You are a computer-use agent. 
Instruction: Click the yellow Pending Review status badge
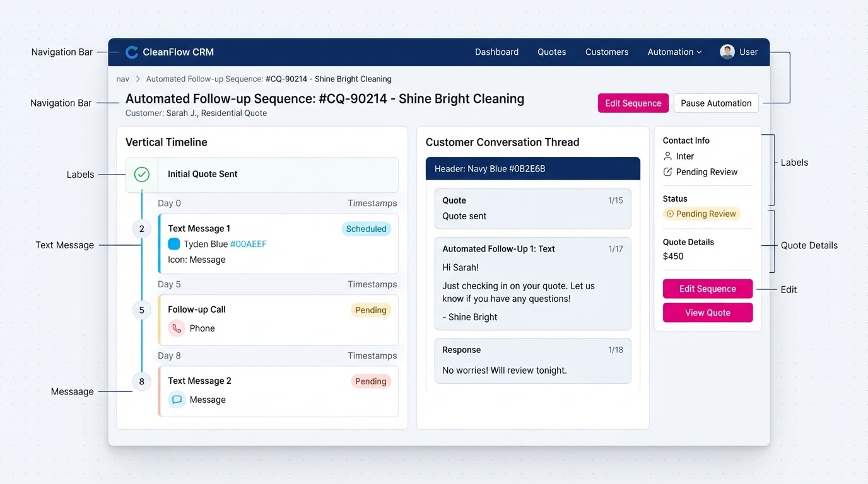coord(701,214)
